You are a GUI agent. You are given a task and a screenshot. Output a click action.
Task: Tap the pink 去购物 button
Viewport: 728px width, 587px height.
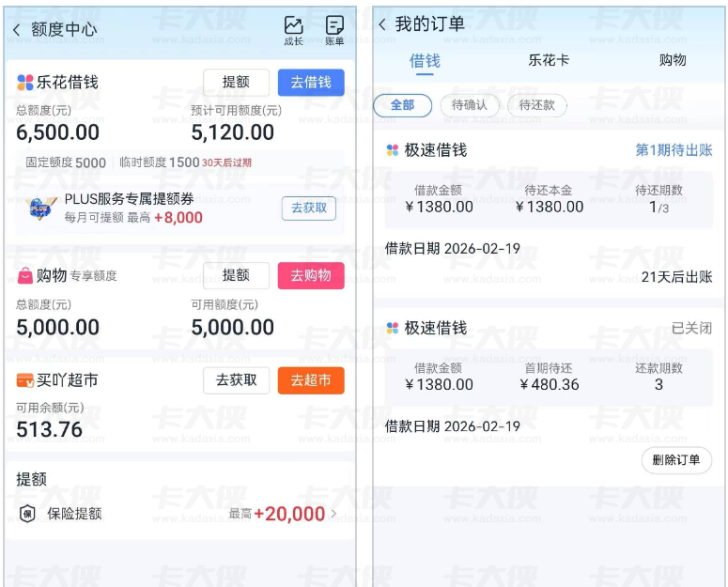pos(311,275)
